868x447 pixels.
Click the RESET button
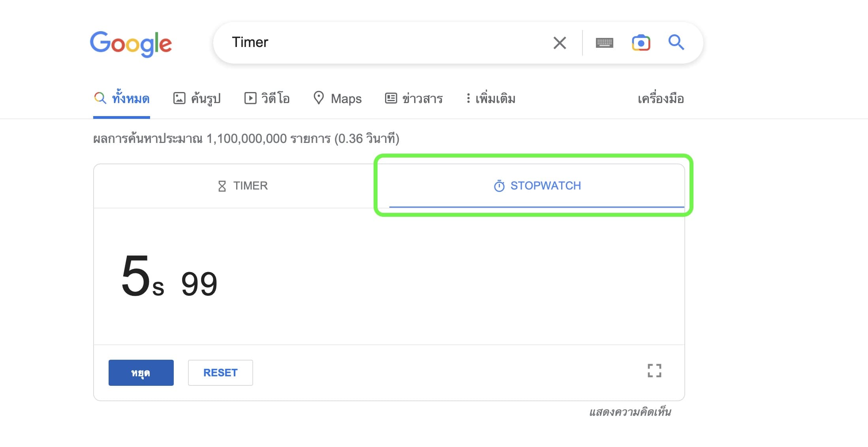[220, 373]
